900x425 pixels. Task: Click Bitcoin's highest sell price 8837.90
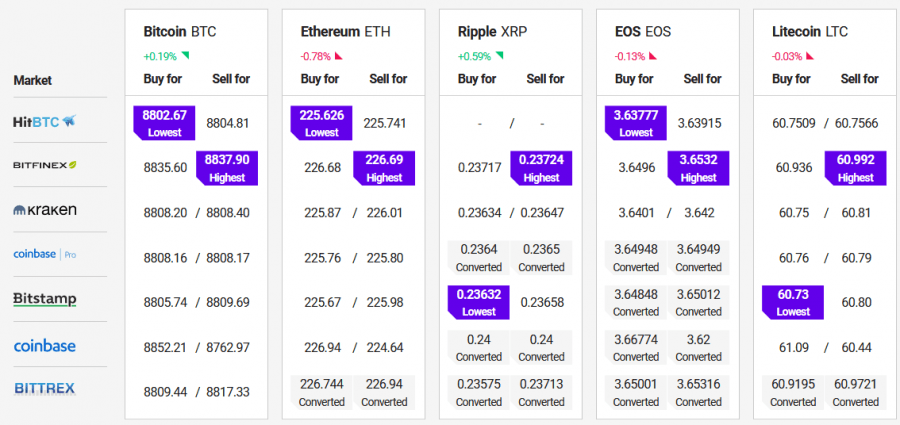pyautogui.click(x=227, y=168)
